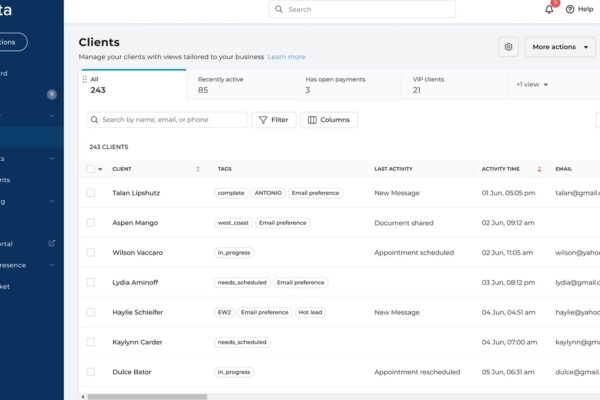This screenshot has width=600, height=400.
Task: Open client Wilson Vaccaro
Action: click(137, 253)
